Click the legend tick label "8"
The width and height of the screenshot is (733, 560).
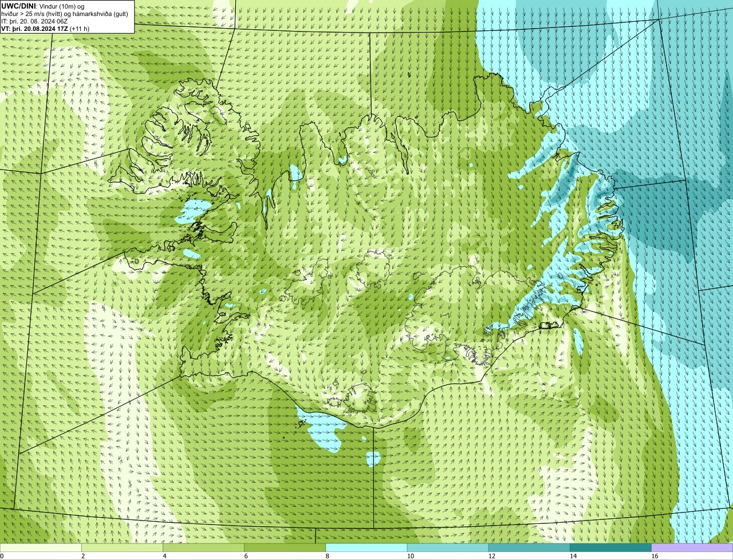pos(327,556)
